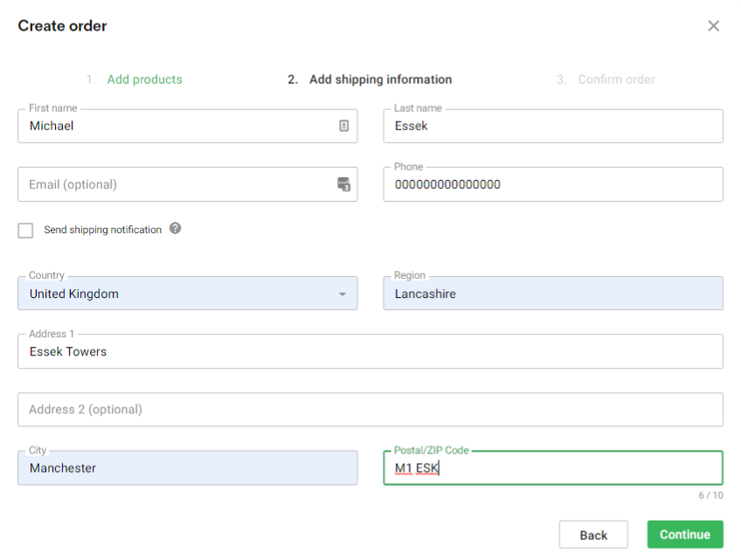The width and height of the screenshot is (741, 560).
Task: Edit the City field Manchester
Action: [188, 468]
